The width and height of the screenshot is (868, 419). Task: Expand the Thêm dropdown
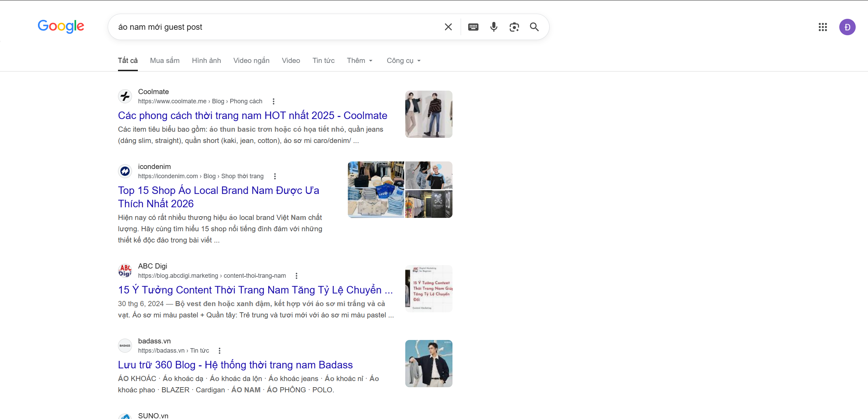[360, 61]
